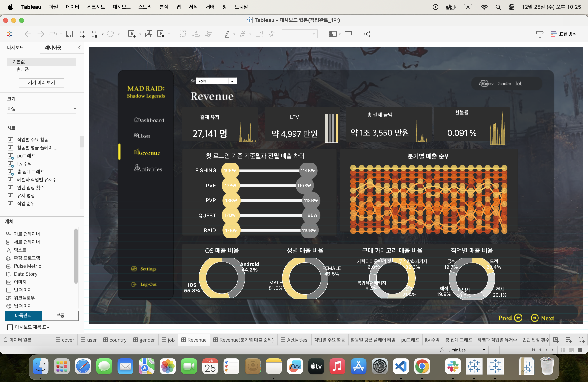Image resolution: width=588 pixels, height=382 pixels.
Task: Click the Pred back arrow circle
Action: point(518,318)
